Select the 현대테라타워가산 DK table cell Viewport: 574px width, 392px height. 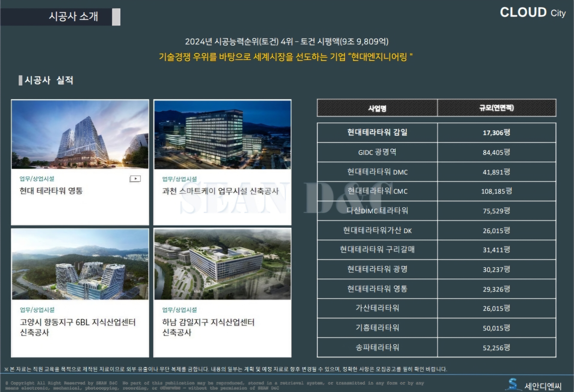tap(377, 230)
